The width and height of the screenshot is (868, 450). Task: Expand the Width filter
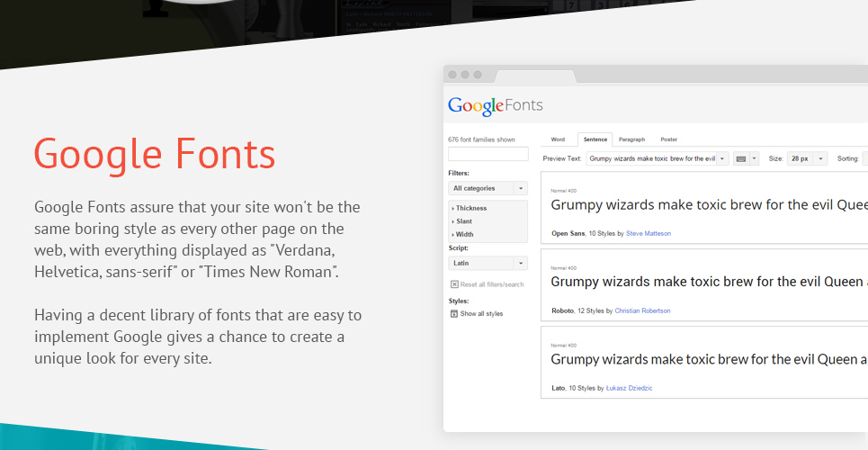pos(463,234)
